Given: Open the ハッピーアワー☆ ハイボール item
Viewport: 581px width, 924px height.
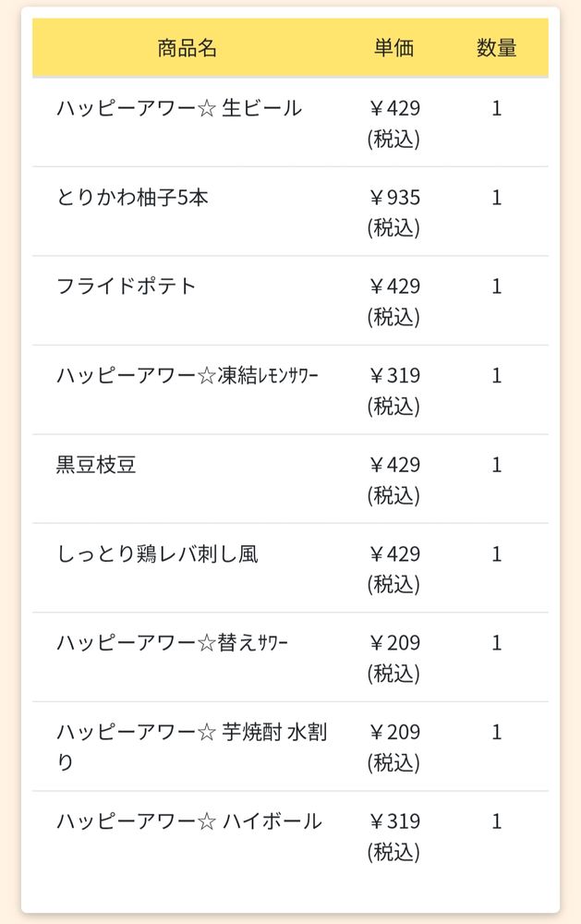Looking at the screenshot, I should pos(189,821).
